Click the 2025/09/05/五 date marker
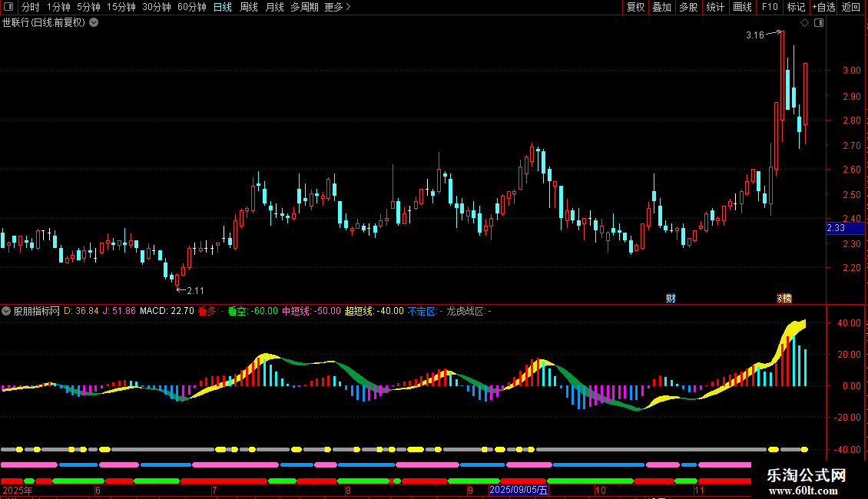 click(518, 490)
